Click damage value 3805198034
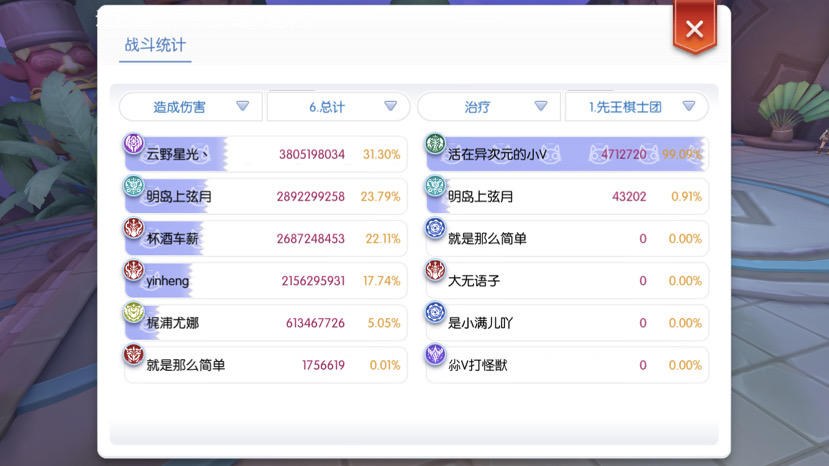Image resolution: width=829 pixels, height=466 pixels. [x=312, y=154]
